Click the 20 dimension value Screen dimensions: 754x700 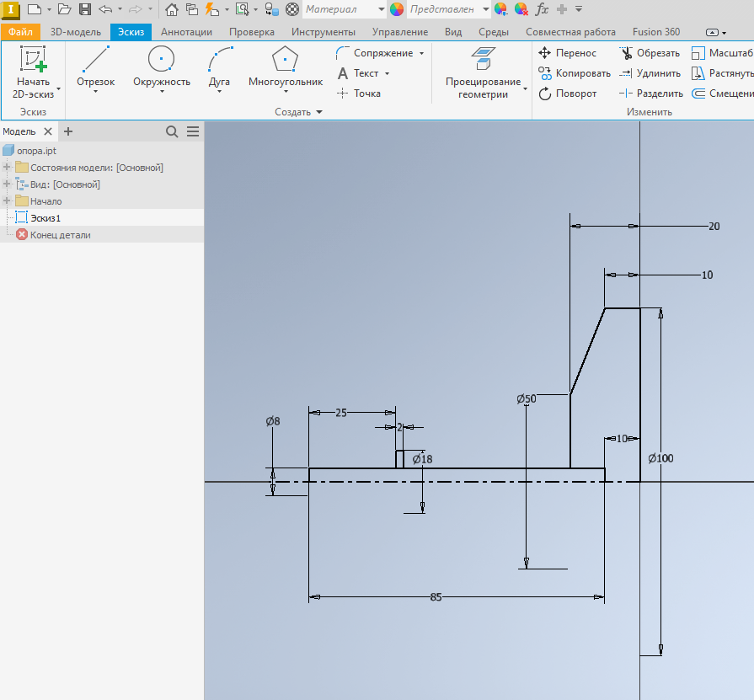click(714, 227)
